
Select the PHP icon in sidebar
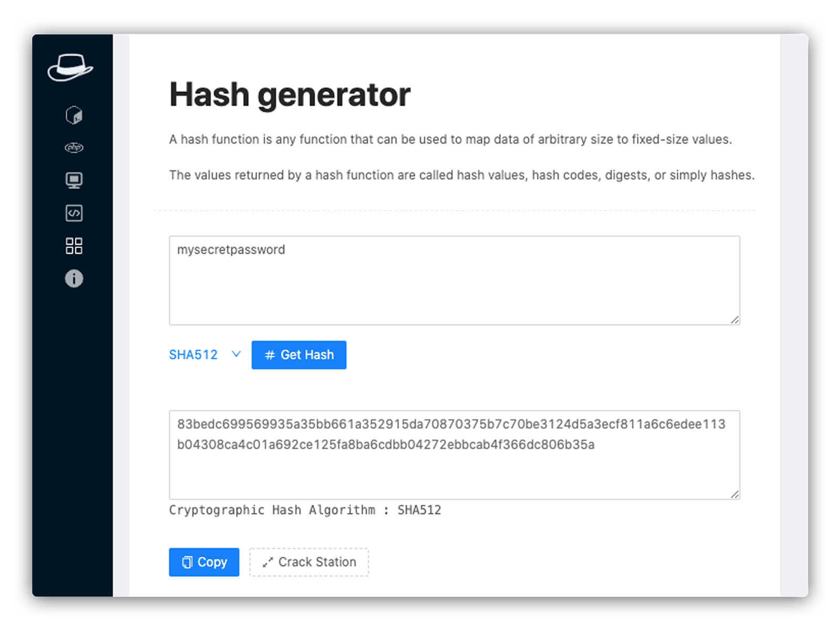(x=74, y=148)
